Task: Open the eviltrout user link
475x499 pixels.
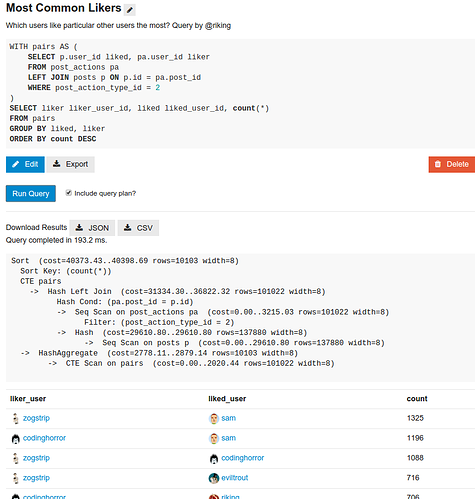Action: coord(235,478)
